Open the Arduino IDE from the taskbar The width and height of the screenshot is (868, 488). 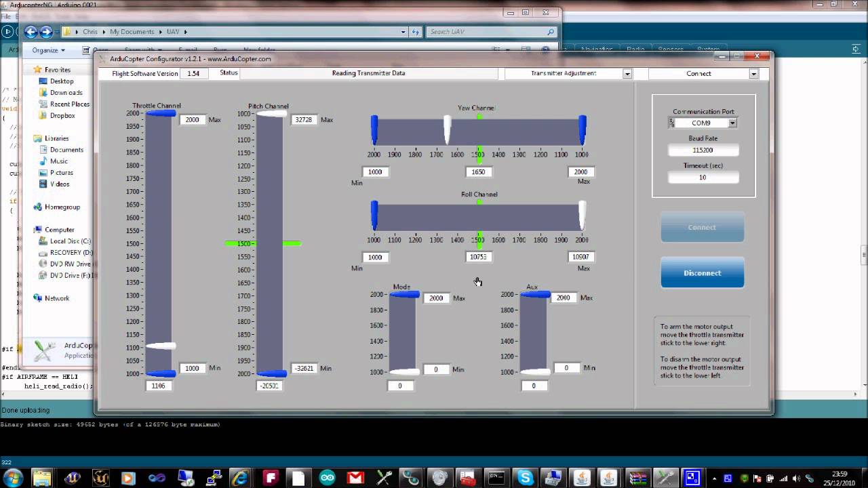(x=327, y=478)
